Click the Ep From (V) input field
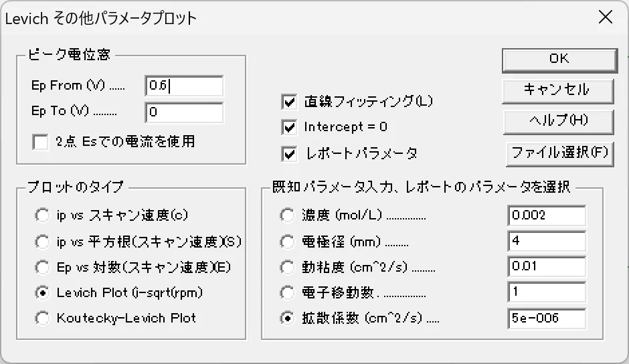Image resolution: width=629 pixels, height=364 pixels. click(183, 86)
